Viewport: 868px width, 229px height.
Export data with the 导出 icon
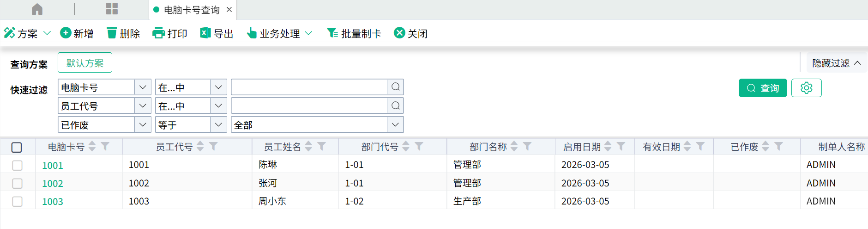coord(205,33)
